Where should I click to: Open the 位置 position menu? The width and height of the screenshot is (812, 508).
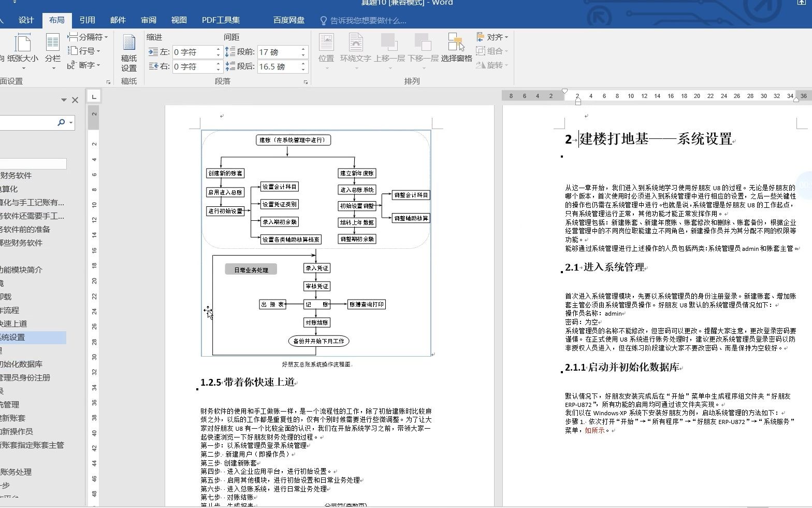[x=326, y=52]
